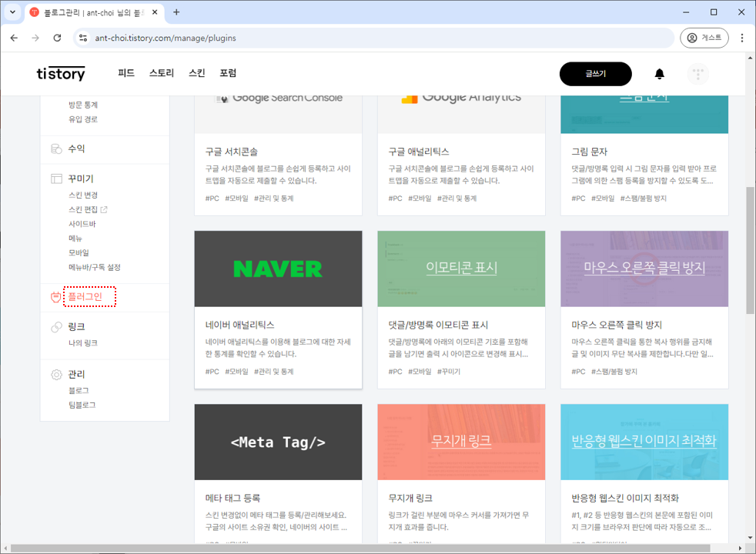This screenshot has height=554, width=756.
Task: Open 메뉴 settings in the sidebar
Action: click(75, 239)
